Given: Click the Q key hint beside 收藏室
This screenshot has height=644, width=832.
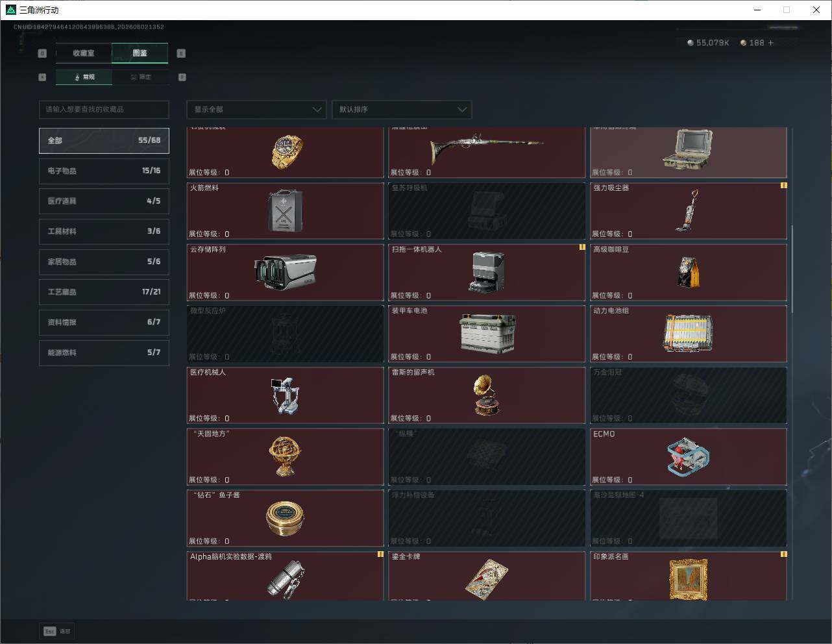Looking at the screenshot, I should [42, 53].
